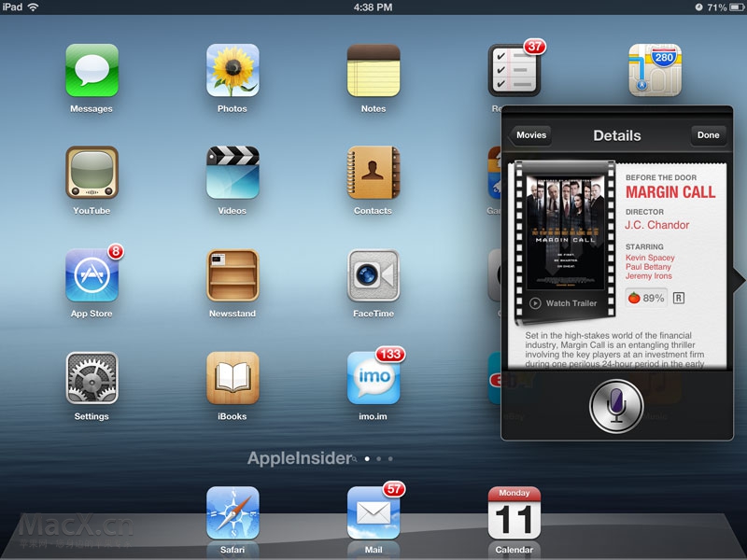The height and width of the screenshot is (560, 747).
Task: Open the Settings app
Action: click(92, 378)
